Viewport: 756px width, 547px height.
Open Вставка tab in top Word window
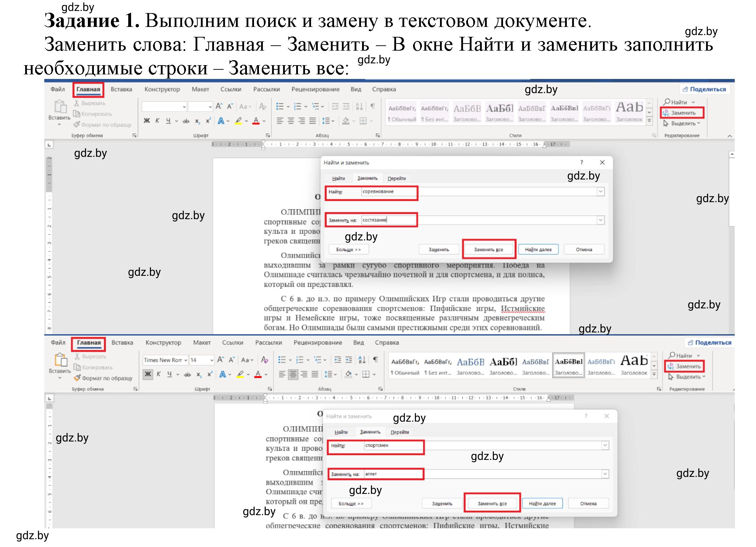coord(121,89)
